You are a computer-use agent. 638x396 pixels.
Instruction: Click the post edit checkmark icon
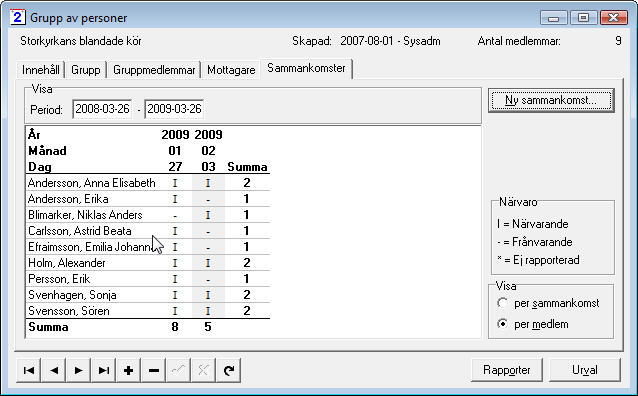pos(178,370)
